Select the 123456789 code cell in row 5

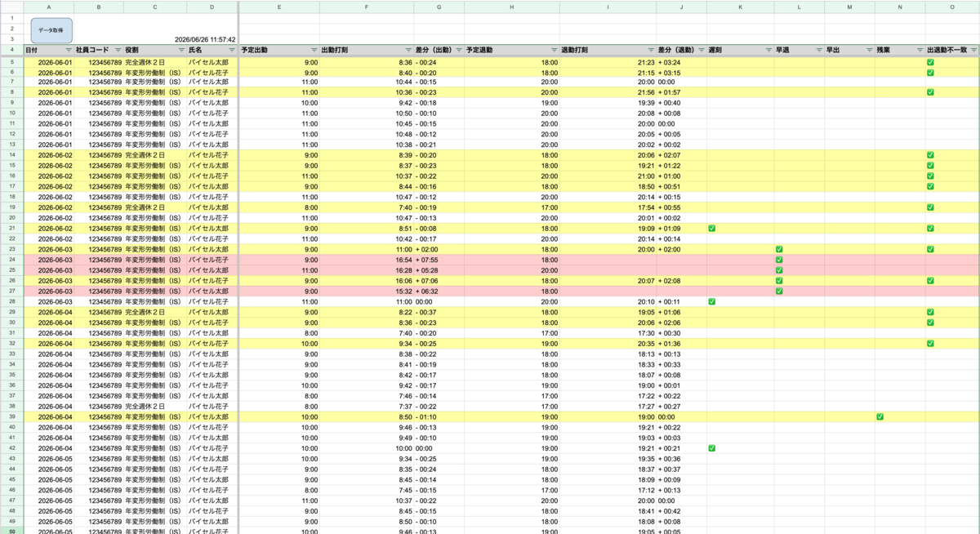click(99, 62)
